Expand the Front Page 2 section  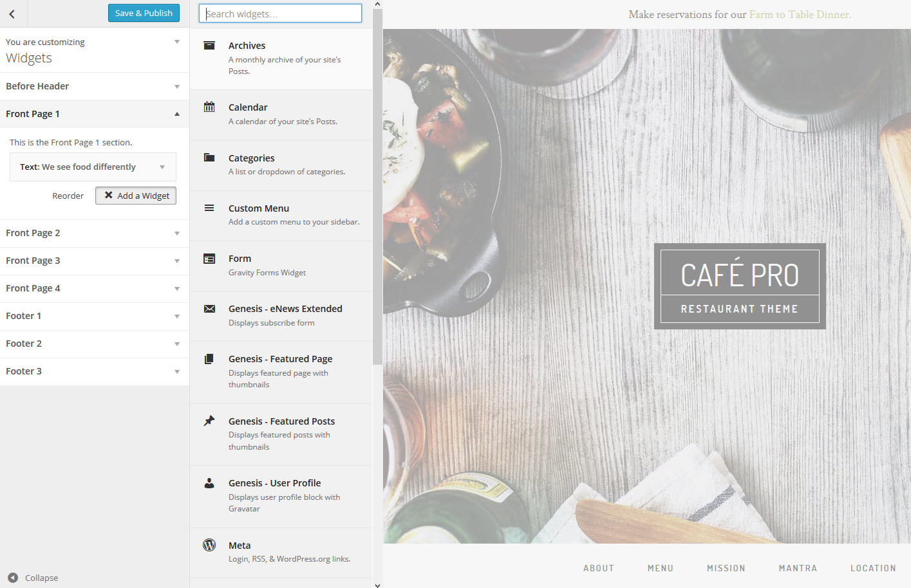point(95,233)
